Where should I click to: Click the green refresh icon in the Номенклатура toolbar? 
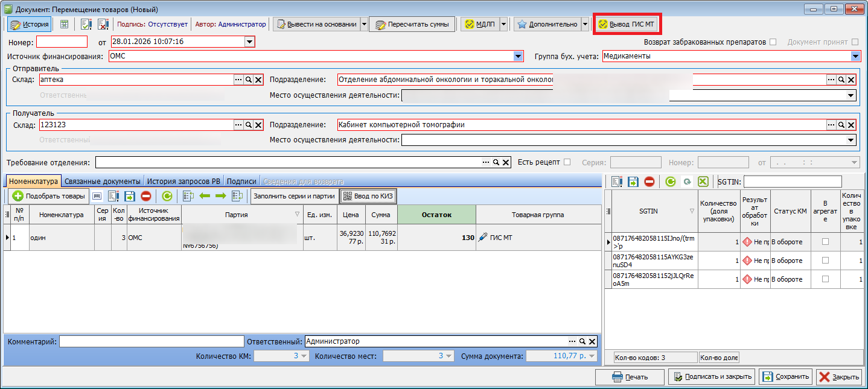[167, 196]
